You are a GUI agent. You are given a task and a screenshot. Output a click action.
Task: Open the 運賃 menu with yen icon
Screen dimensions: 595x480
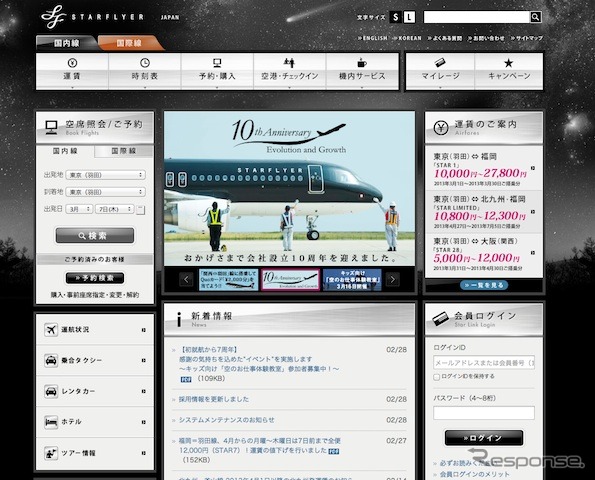(x=72, y=71)
